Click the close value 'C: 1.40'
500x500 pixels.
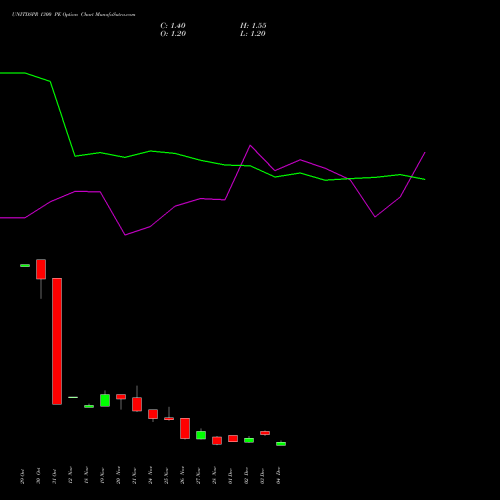tap(173, 26)
